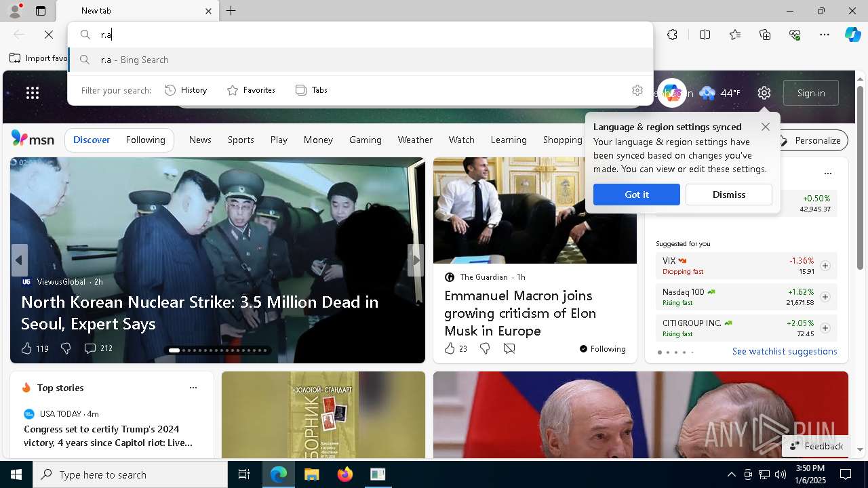Open Congress set to certify headline

coord(108,436)
